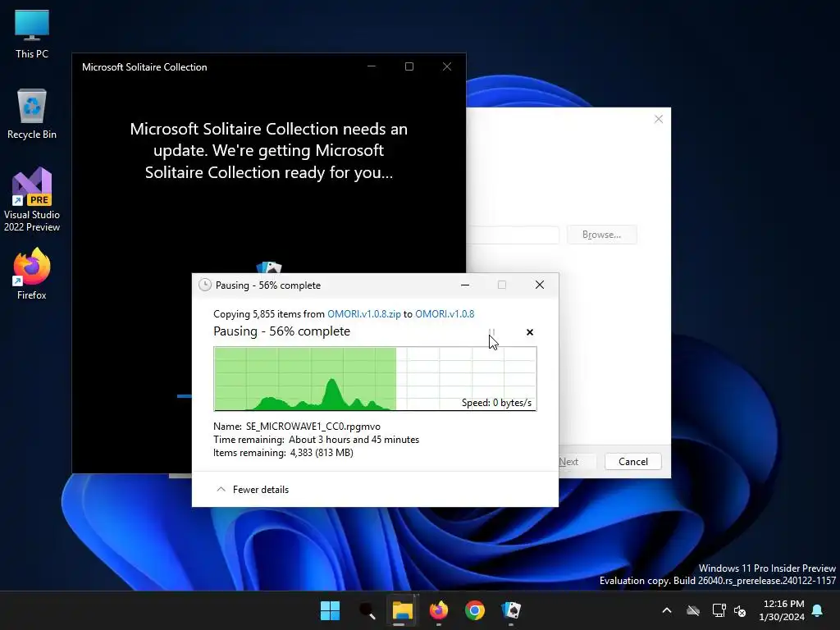The height and width of the screenshot is (630, 840).
Task: Click the OneDrive tray icon
Action: coord(693,610)
